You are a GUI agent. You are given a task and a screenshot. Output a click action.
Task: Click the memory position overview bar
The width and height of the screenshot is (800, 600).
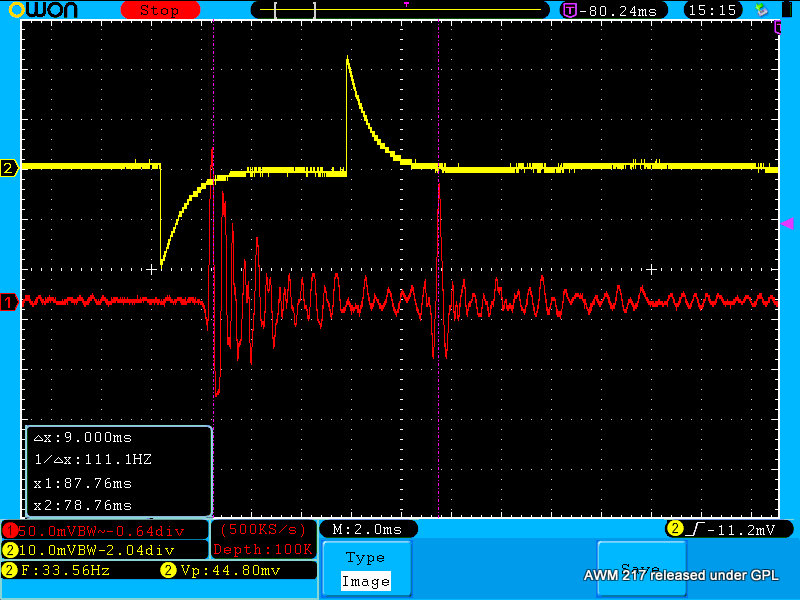pyautogui.click(x=400, y=10)
